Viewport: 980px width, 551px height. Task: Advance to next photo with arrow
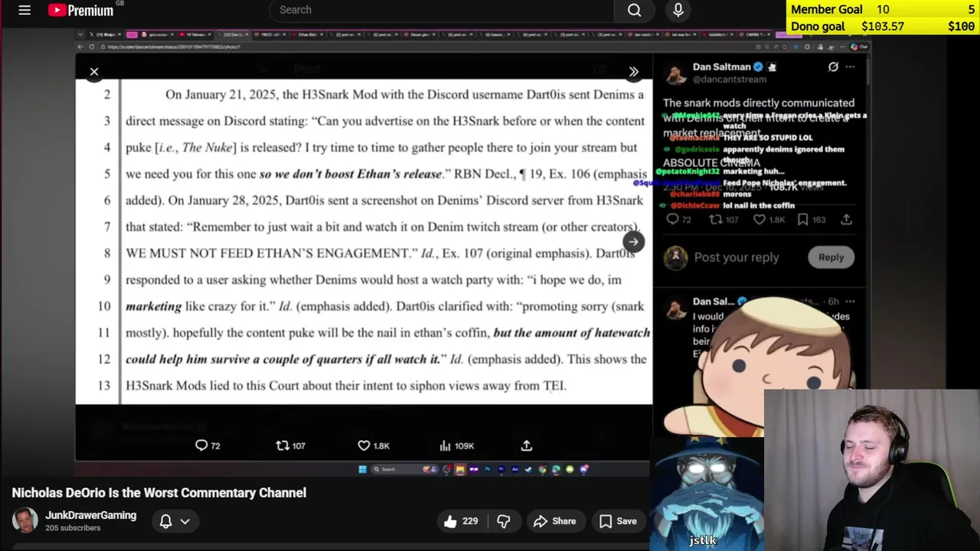(633, 242)
